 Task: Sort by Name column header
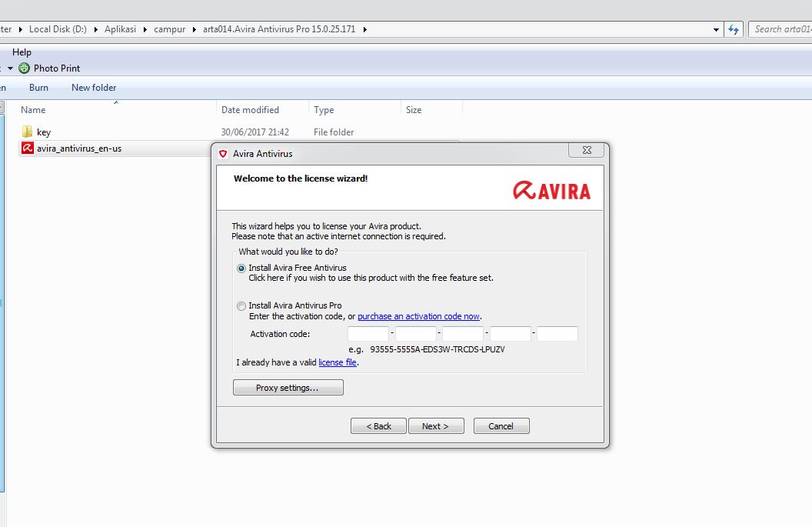click(x=33, y=110)
